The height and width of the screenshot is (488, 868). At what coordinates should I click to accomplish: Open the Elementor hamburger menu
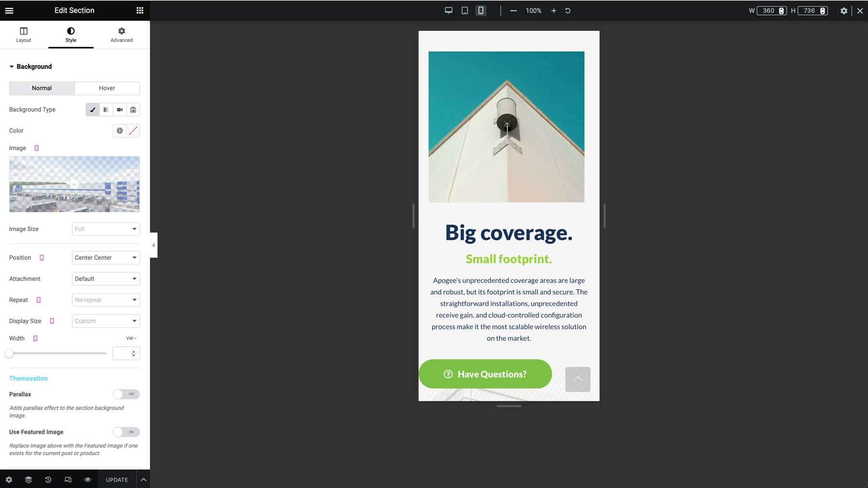(9, 10)
